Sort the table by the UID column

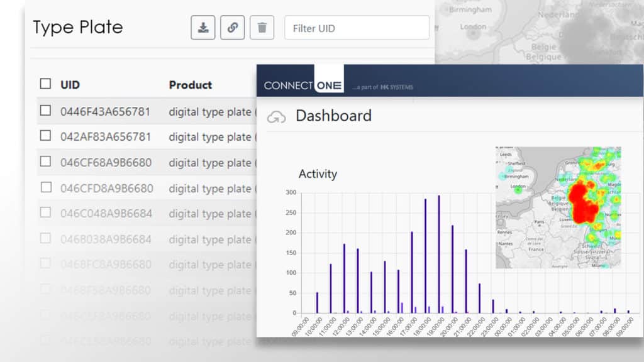coord(69,84)
